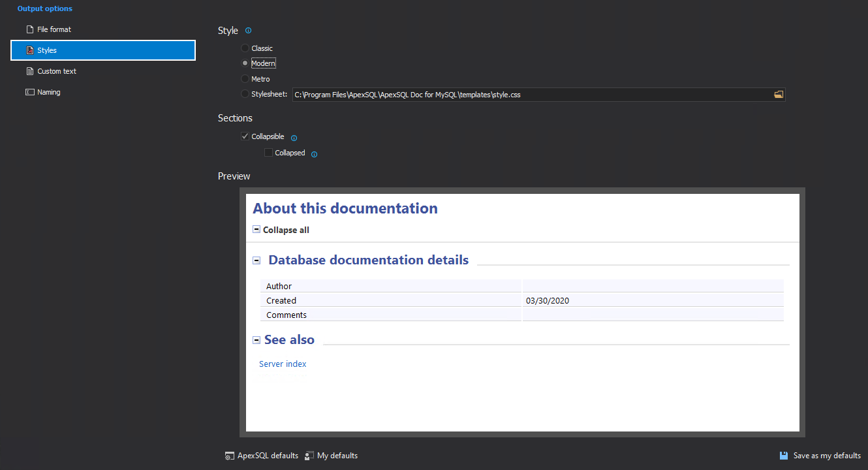868x470 pixels.
Task: Click the Save as my defaults disk icon
Action: 784,456
